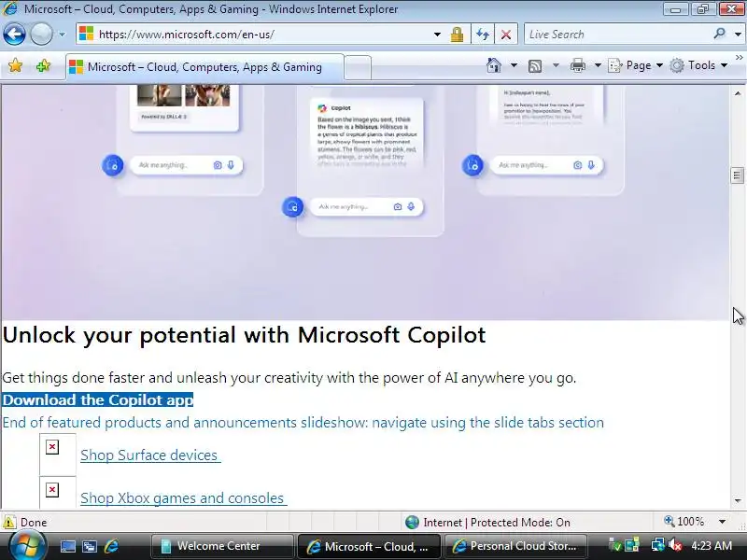Image resolution: width=747 pixels, height=560 pixels.
Task: Click the Print icon
Action: point(577,65)
